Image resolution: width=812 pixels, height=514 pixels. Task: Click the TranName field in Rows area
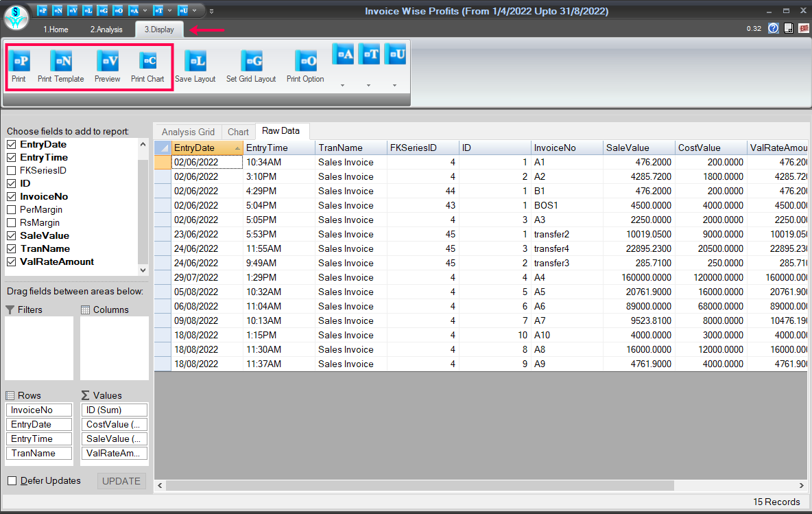pyautogui.click(x=39, y=454)
